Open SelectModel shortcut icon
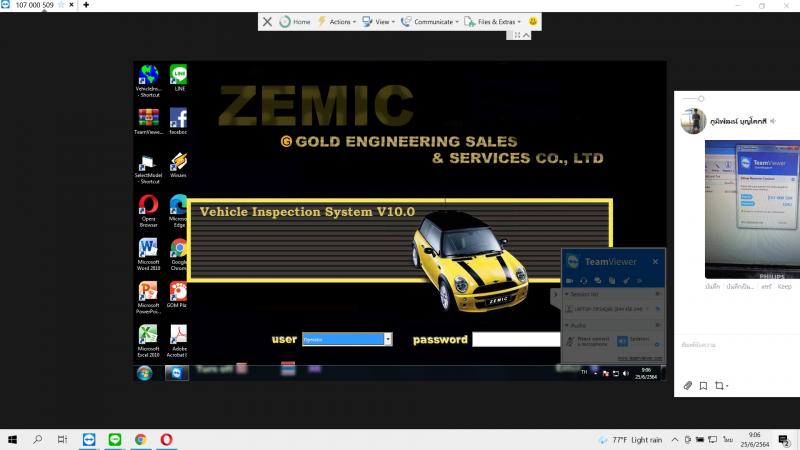This screenshot has height=450, width=800. [x=148, y=169]
